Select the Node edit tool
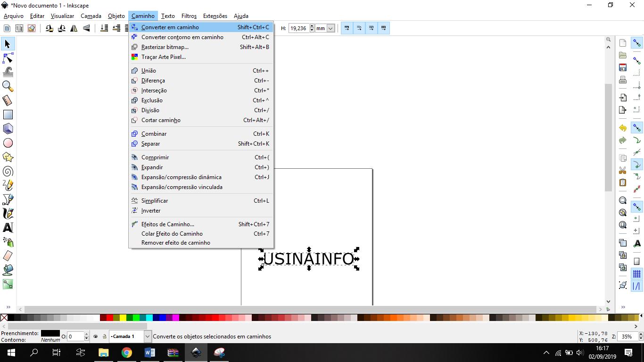 (8, 58)
